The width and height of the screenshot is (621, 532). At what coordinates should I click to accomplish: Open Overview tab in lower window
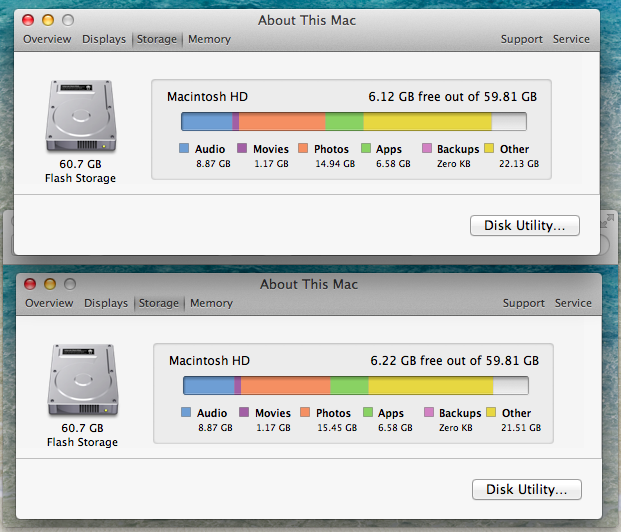pyautogui.click(x=49, y=303)
